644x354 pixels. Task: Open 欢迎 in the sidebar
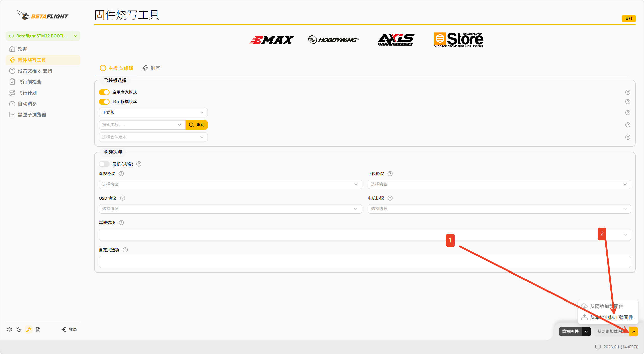coord(43,49)
